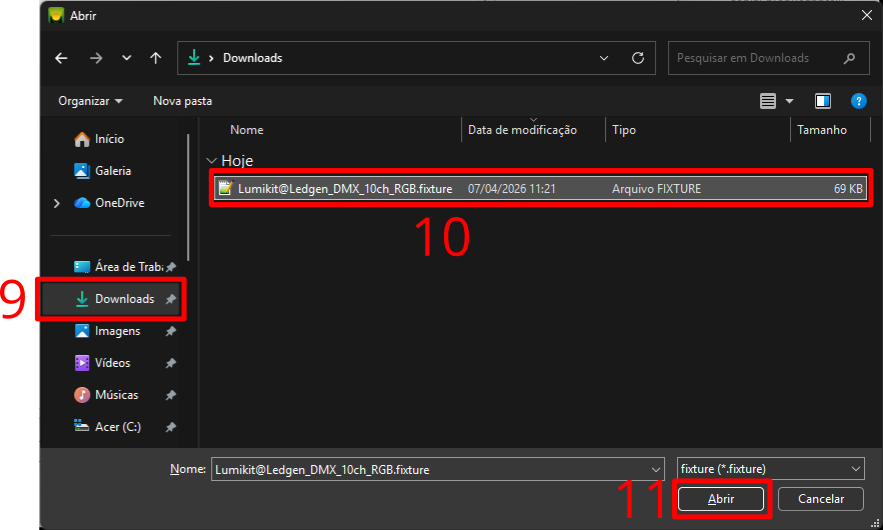Sort by Data de modificação column
Image resolution: width=883 pixels, height=530 pixels.
(522, 130)
